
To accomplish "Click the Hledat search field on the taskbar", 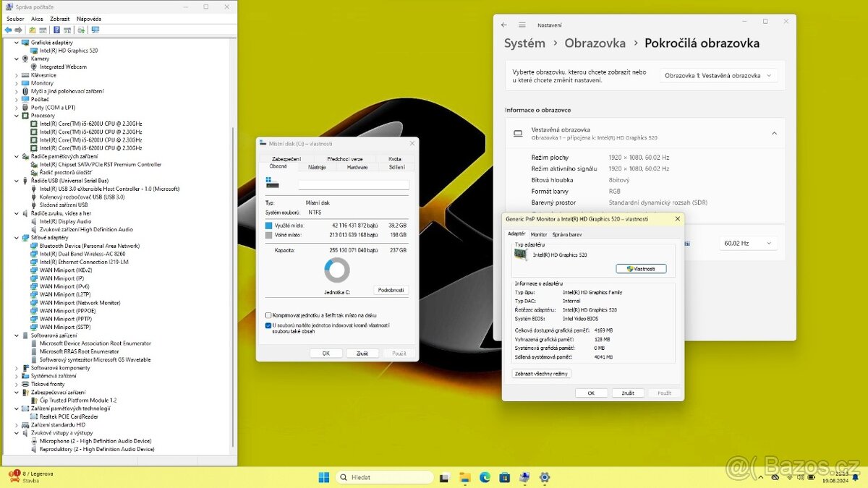I will (383, 477).
